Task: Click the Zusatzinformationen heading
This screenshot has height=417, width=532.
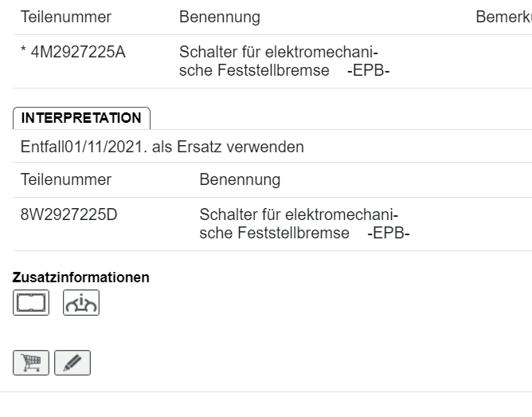Action: (81, 277)
